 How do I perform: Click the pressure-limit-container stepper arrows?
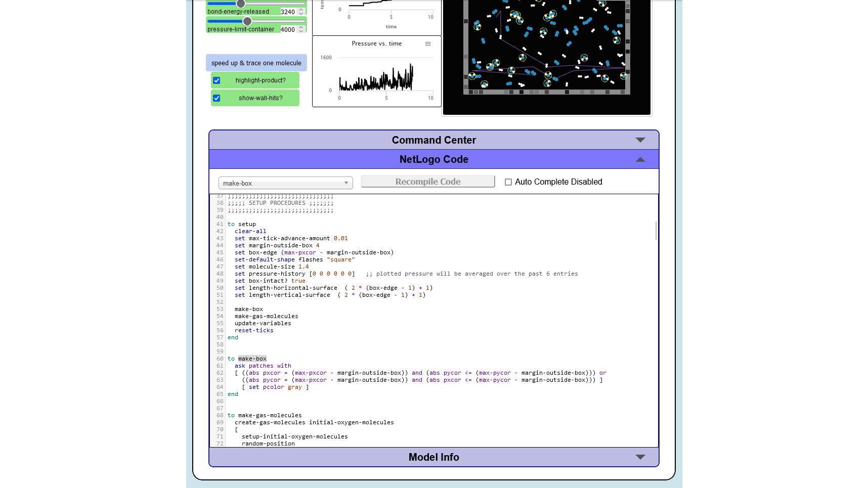click(x=301, y=29)
